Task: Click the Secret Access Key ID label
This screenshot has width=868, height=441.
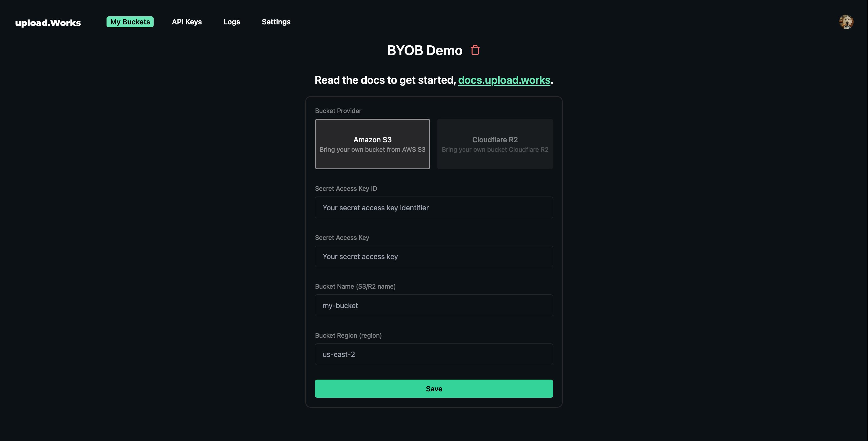Action: [346, 189]
